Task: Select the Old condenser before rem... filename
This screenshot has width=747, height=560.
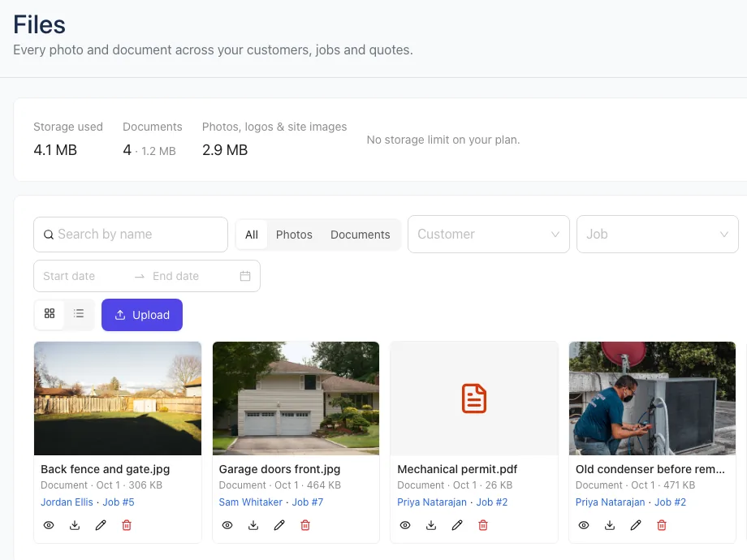Action: (x=650, y=469)
